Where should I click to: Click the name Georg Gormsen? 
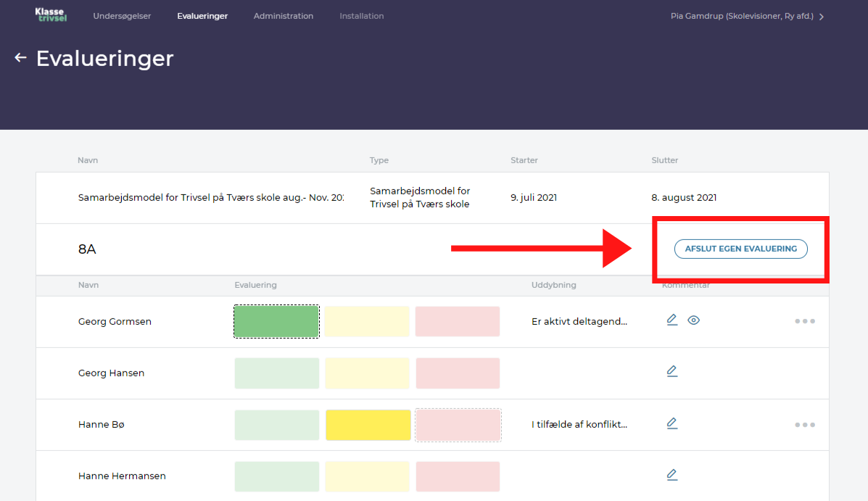[115, 322]
